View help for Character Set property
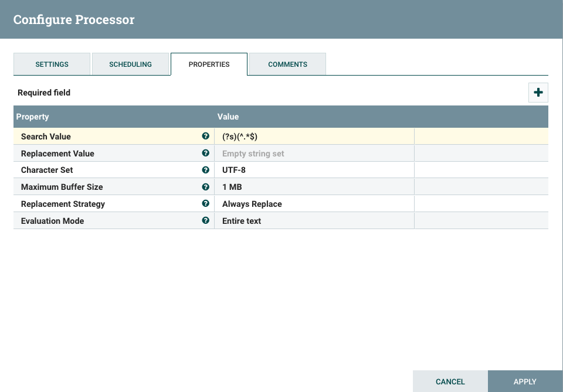The height and width of the screenshot is (392, 563). [206, 170]
